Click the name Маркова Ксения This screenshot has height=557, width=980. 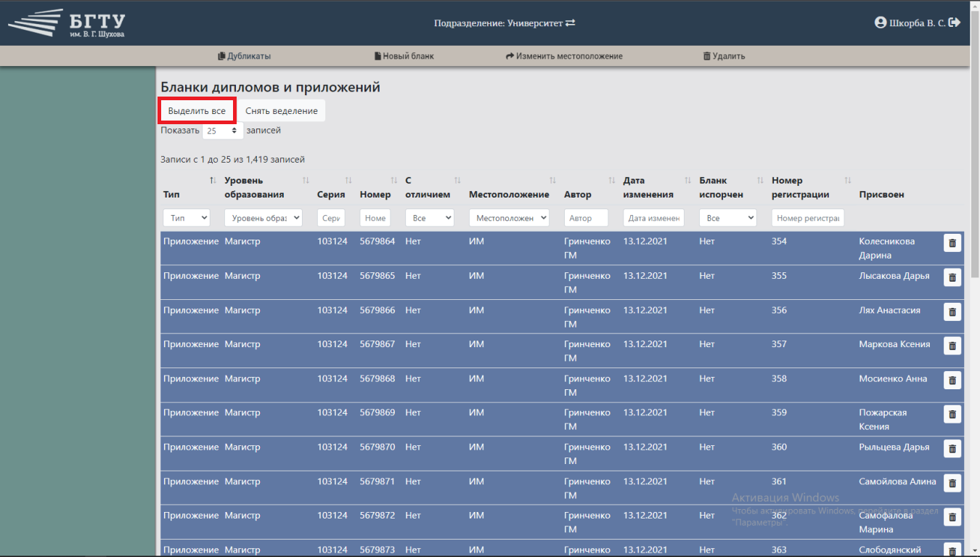coord(894,344)
